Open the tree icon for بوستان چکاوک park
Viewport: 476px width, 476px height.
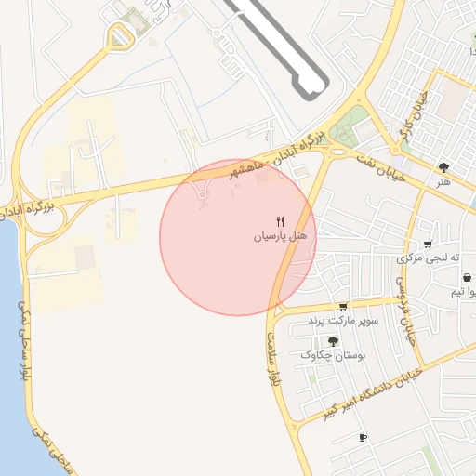tap(333, 341)
